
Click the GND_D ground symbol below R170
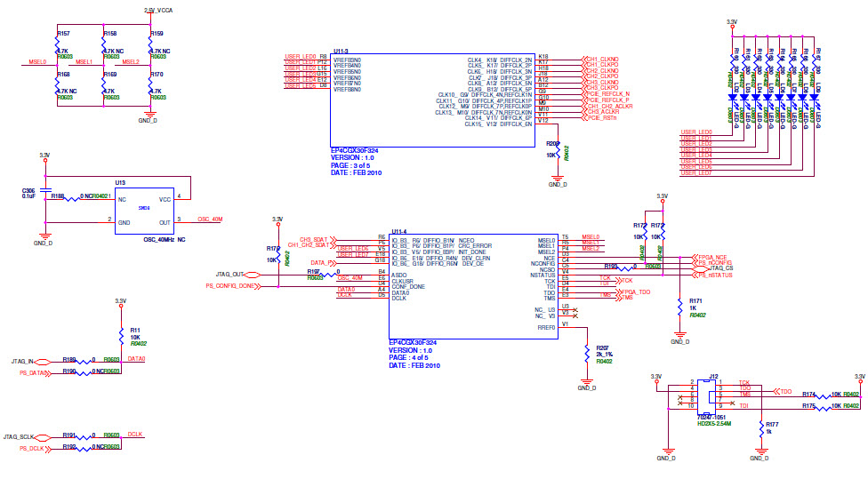(x=149, y=116)
